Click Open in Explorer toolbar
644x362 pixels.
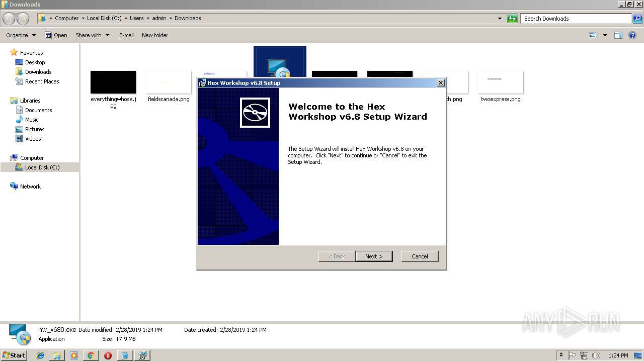coord(56,35)
